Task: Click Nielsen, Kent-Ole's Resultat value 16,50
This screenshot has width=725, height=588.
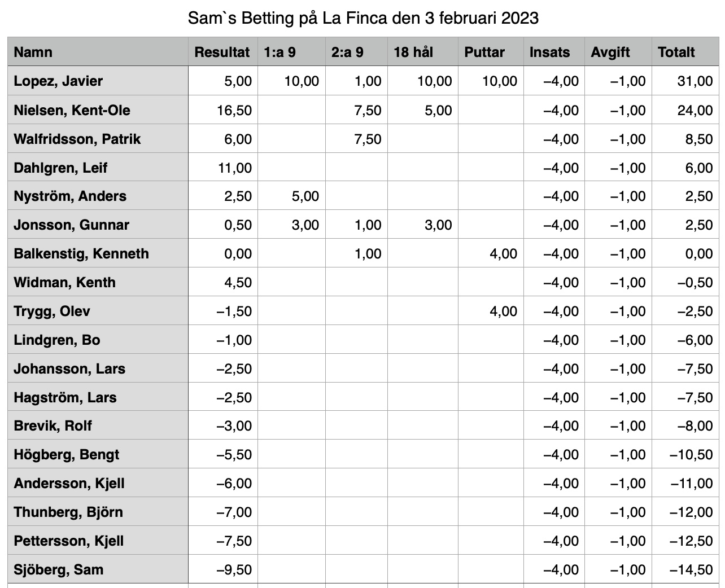Action: pos(222,109)
